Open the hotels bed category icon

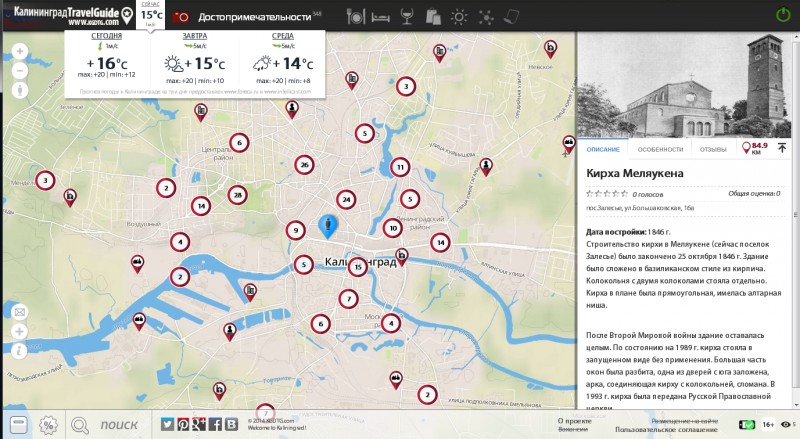click(x=380, y=17)
